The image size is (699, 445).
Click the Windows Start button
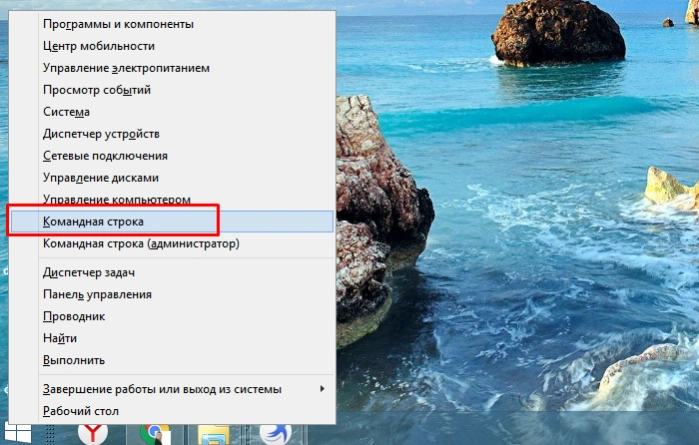tap(18, 435)
